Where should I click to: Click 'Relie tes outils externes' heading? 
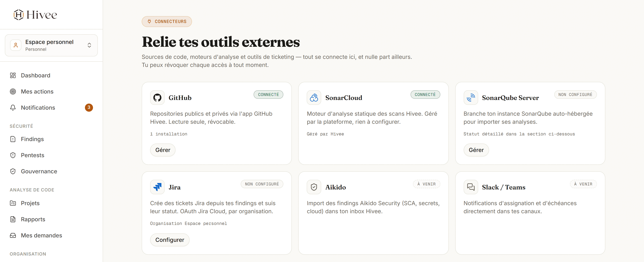point(221,42)
